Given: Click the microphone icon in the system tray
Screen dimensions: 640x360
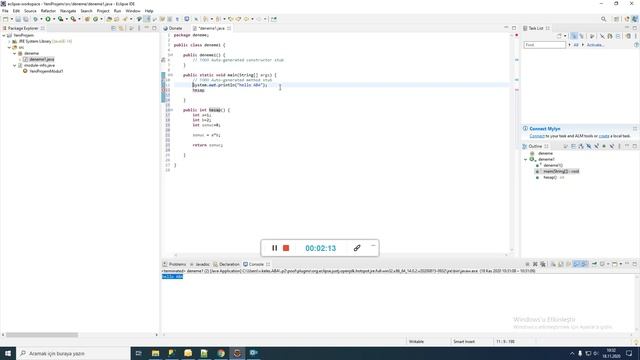Looking at the screenshot, I should coord(580,353).
